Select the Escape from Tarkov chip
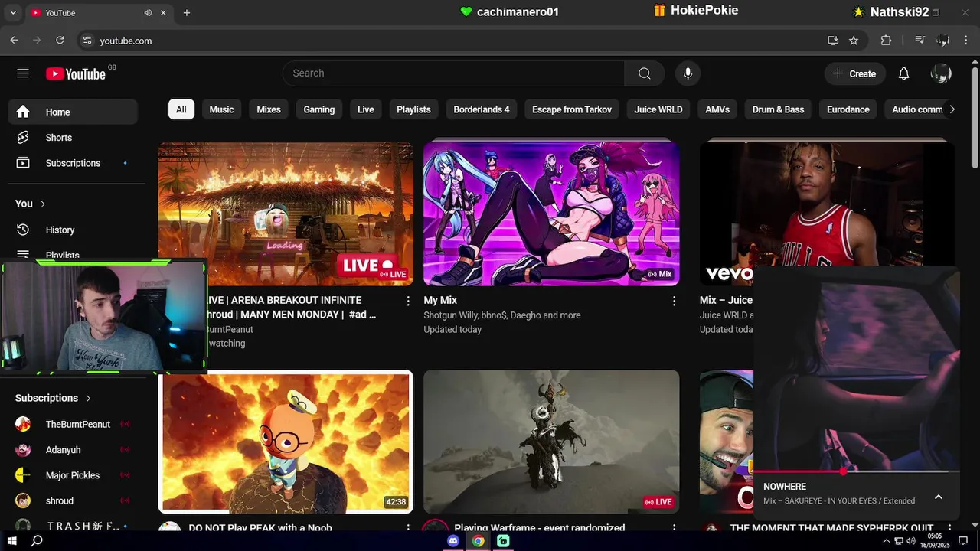The image size is (980, 551). pyautogui.click(x=572, y=109)
